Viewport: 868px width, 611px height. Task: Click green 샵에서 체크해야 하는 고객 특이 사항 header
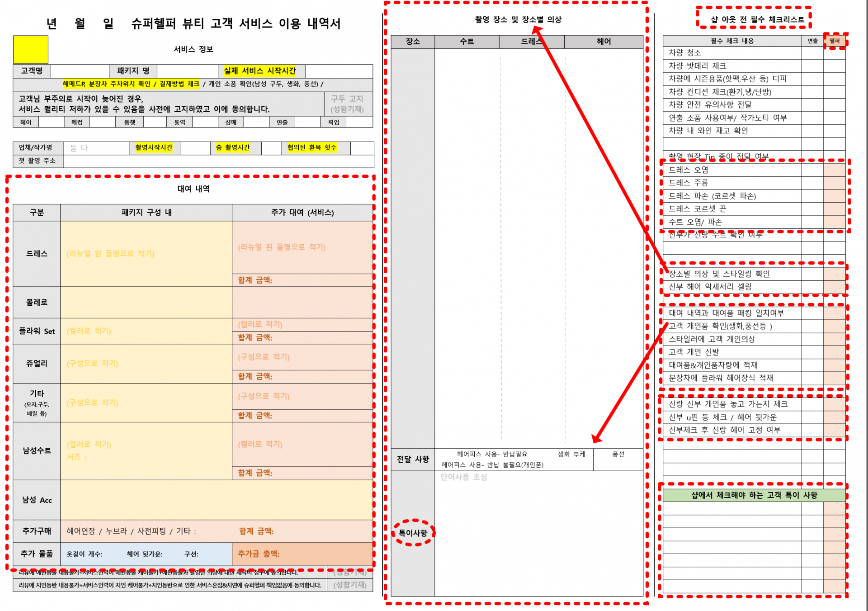[x=754, y=495]
